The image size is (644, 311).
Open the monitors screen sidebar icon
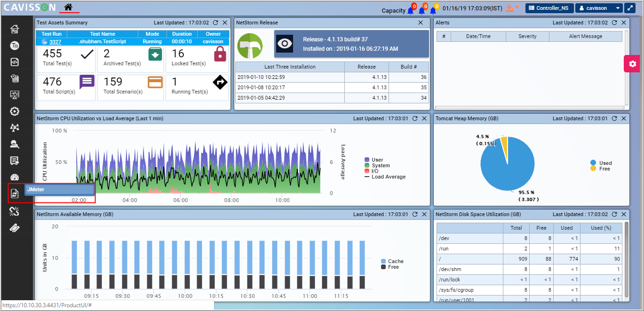(15, 95)
